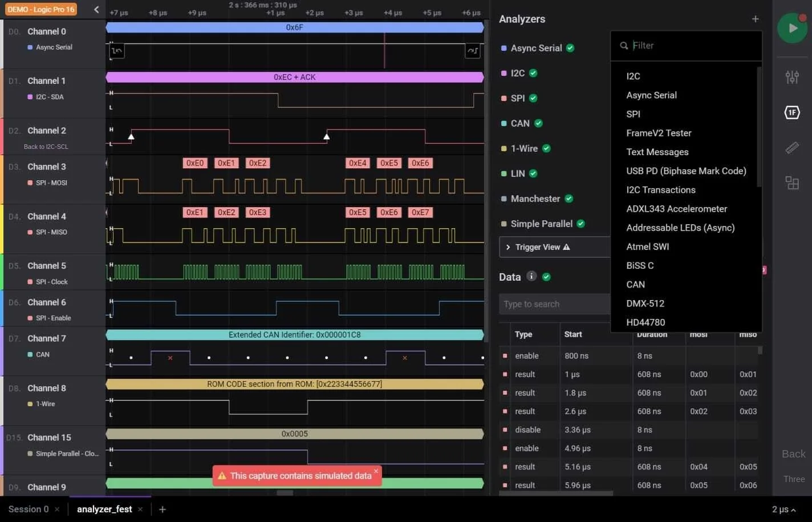Select CAN from the analyzer list

click(x=635, y=284)
